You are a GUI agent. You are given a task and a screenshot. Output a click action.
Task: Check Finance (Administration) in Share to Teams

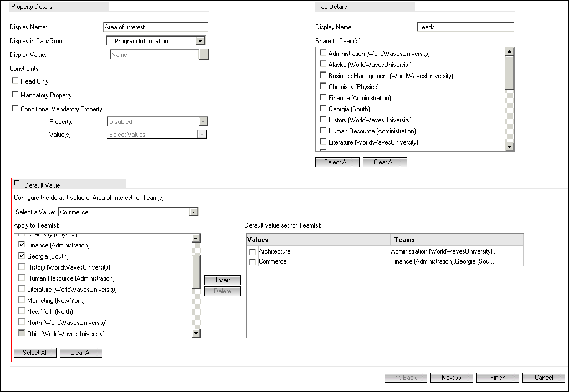(323, 97)
